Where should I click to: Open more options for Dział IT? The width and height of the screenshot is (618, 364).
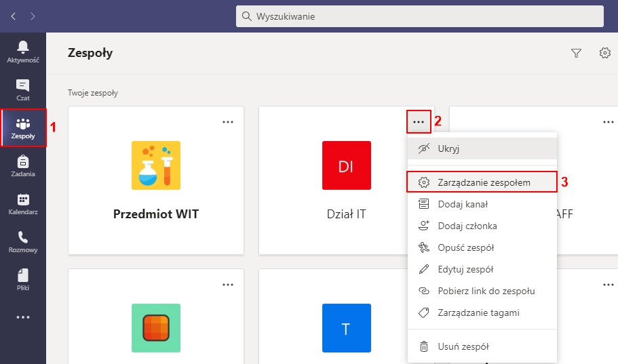click(419, 122)
